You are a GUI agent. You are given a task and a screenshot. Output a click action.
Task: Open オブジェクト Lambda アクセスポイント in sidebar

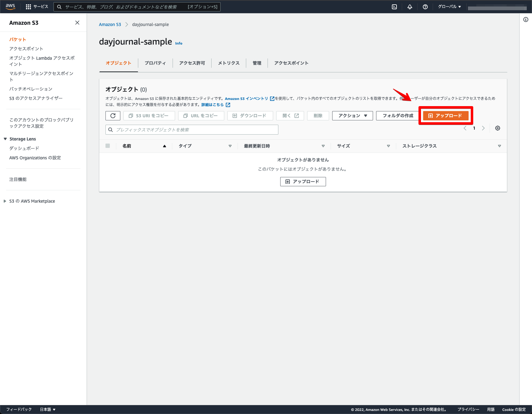42,61
